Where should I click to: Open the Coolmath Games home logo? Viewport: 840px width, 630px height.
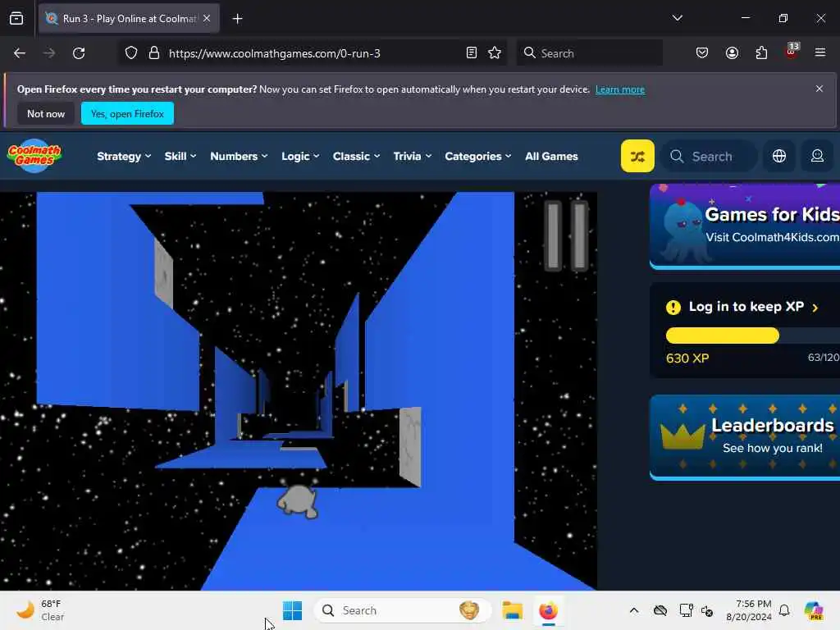pyautogui.click(x=34, y=156)
